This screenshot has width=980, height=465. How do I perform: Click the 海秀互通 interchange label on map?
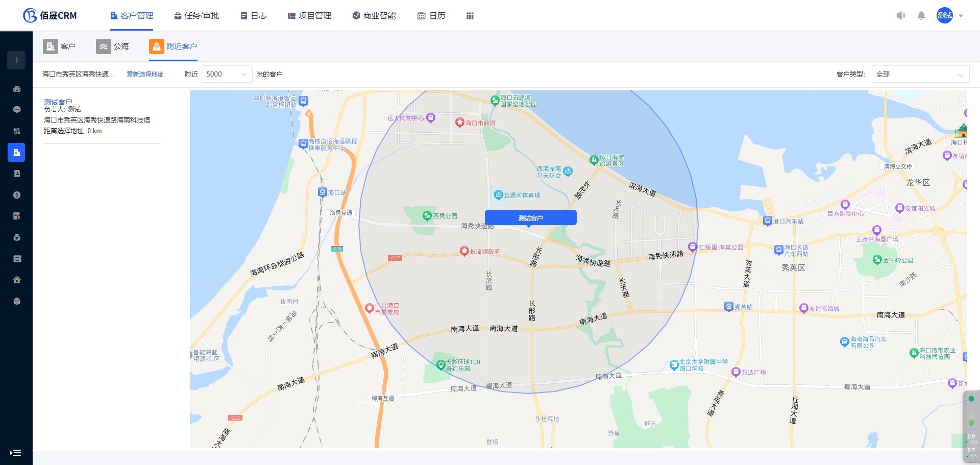341,213
